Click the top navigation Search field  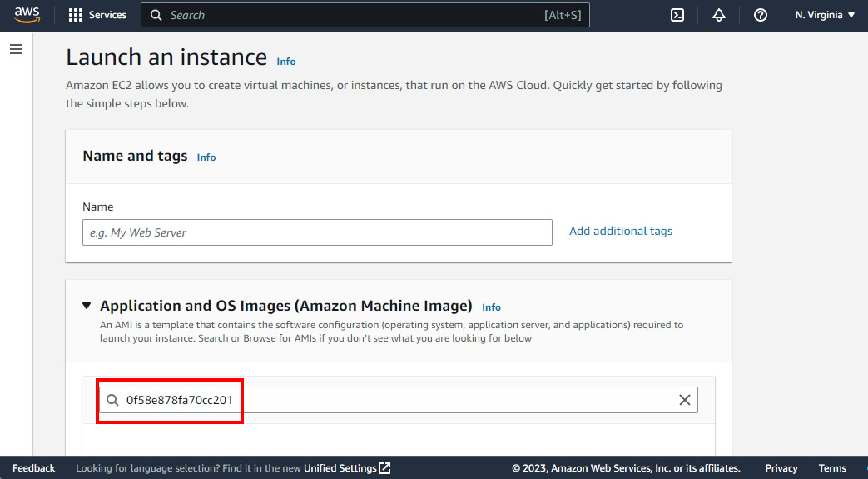pyautogui.click(x=365, y=15)
